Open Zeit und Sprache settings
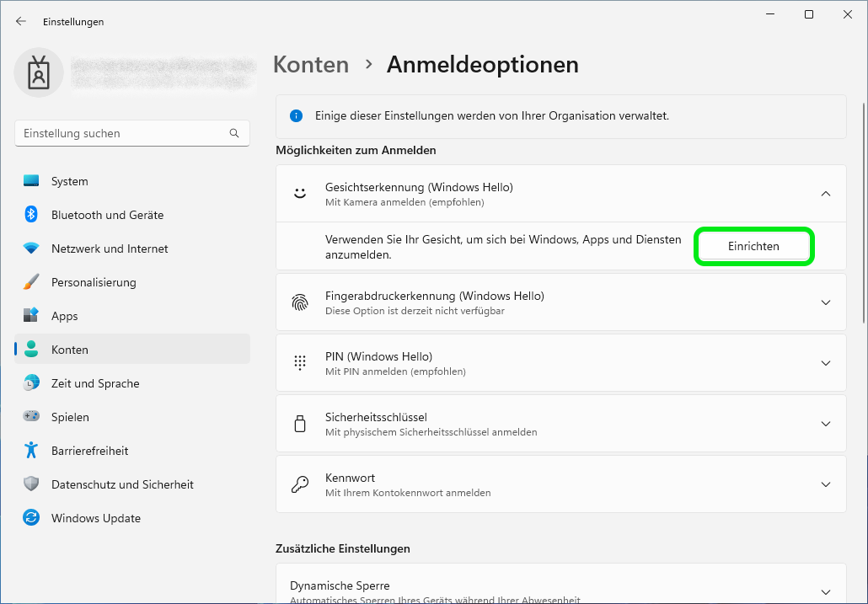This screenshot has height=604, width=868. point(95,383)
